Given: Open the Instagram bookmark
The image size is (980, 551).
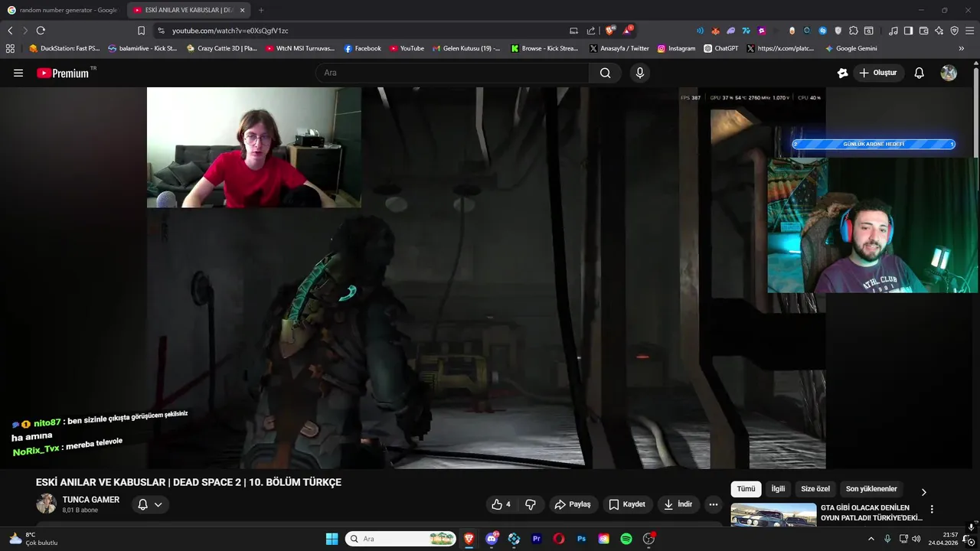Looking at the screenshot, I should [x=677, y=48].
